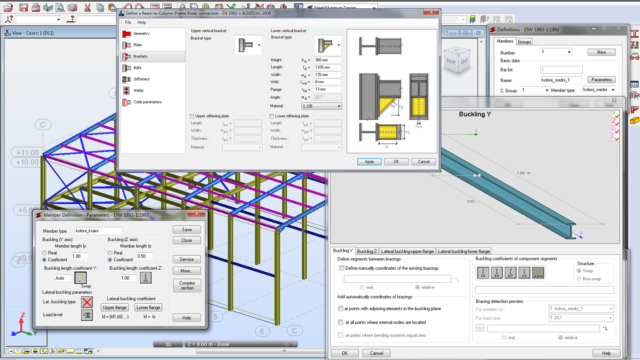The height and width of the screenshot is (360, 640).
Task: Choose second buckling coefficient segment icon
Action: coord(497,273)
